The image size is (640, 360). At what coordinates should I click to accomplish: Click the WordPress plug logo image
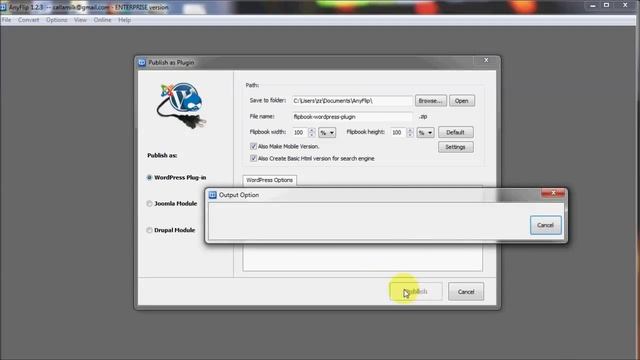pos(181,105)
